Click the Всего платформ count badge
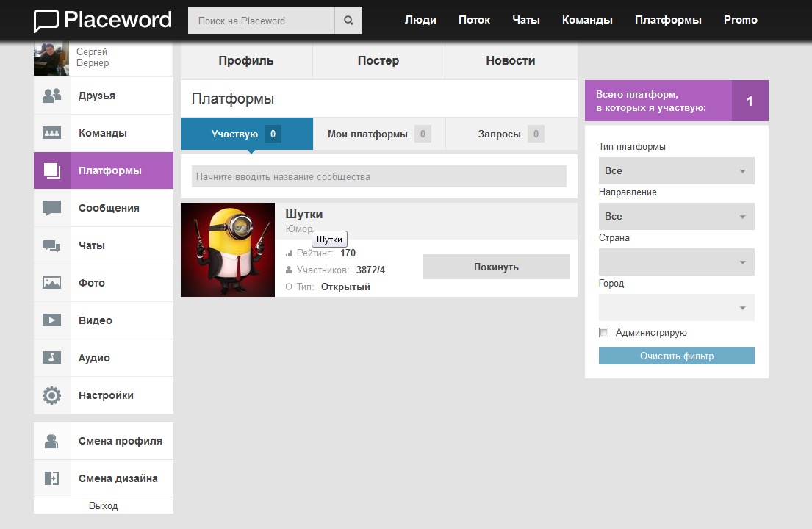 pyautogui.click(x=750, y=101)
